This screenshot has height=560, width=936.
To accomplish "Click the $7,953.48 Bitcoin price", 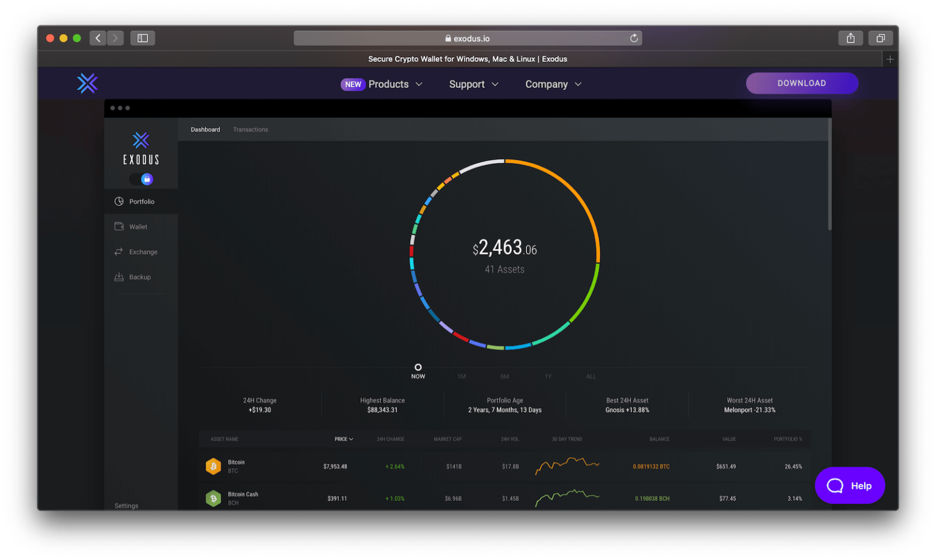I will point(335,466).
